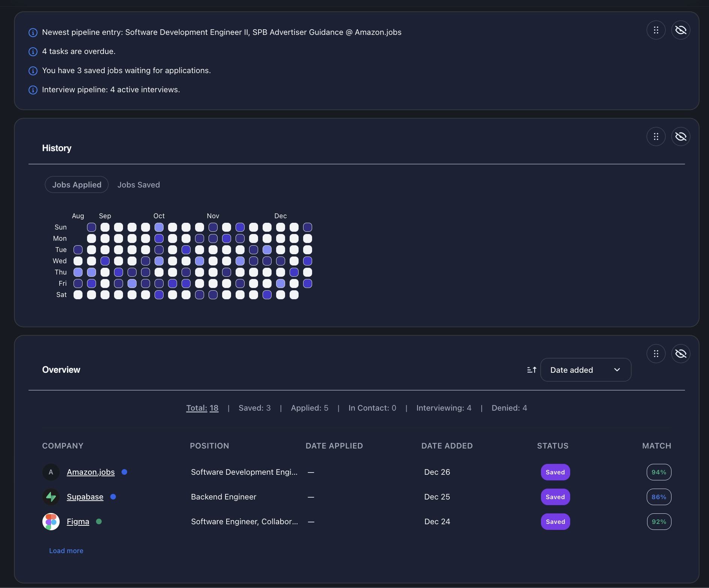Click the info icon beside the newest pipeline entry
This screenshot has width=709, height=588.
tap(33, 33)
